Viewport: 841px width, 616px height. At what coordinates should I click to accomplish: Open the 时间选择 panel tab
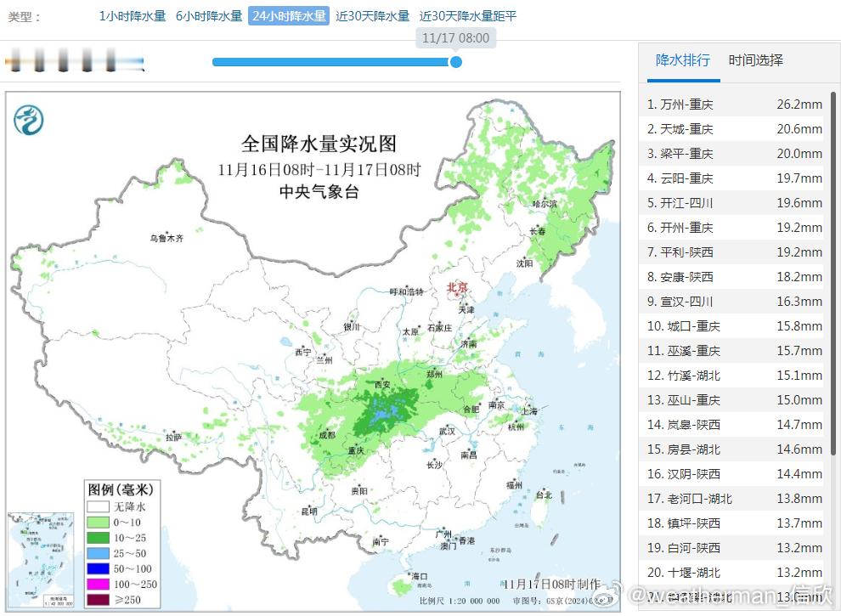[x=755, y=60]
